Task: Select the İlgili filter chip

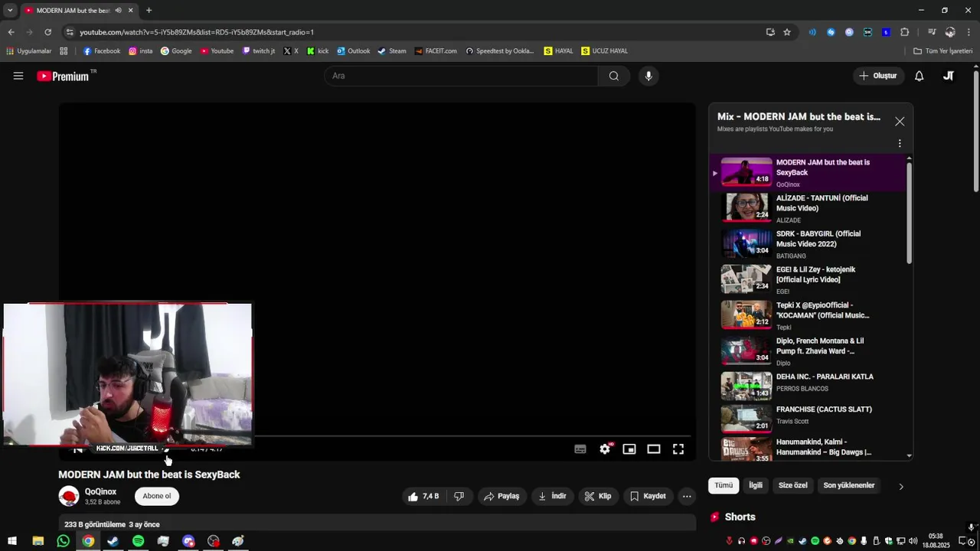Action: click(x=756, y=485)
